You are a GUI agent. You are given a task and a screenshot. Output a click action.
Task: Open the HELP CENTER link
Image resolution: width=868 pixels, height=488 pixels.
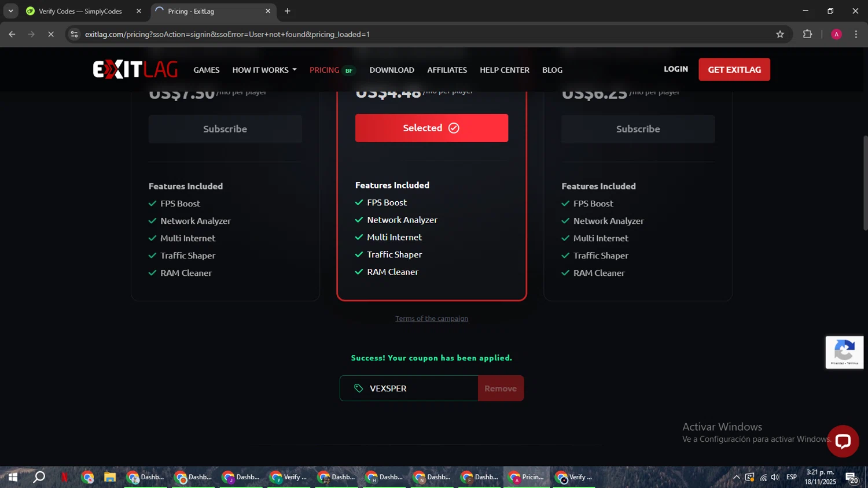(505, 70)
